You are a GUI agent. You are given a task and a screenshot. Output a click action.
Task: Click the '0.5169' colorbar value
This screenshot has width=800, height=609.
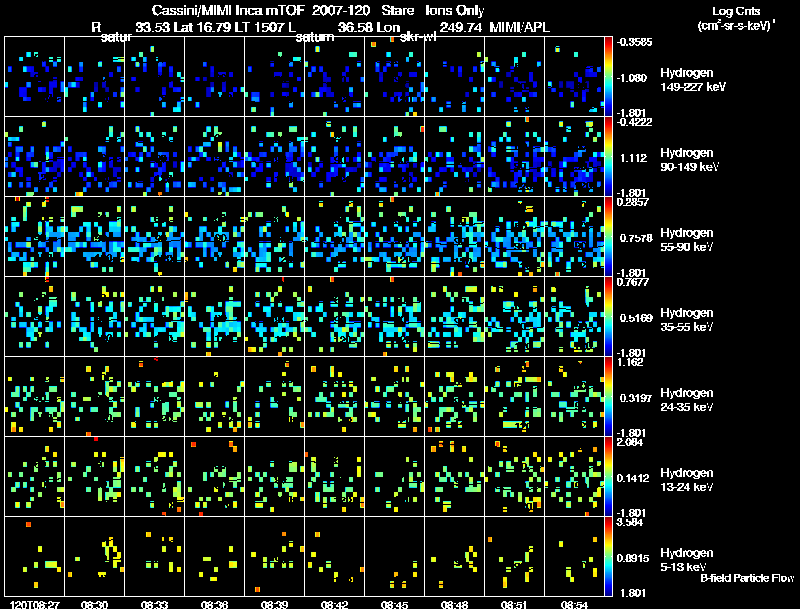point(636,318)
